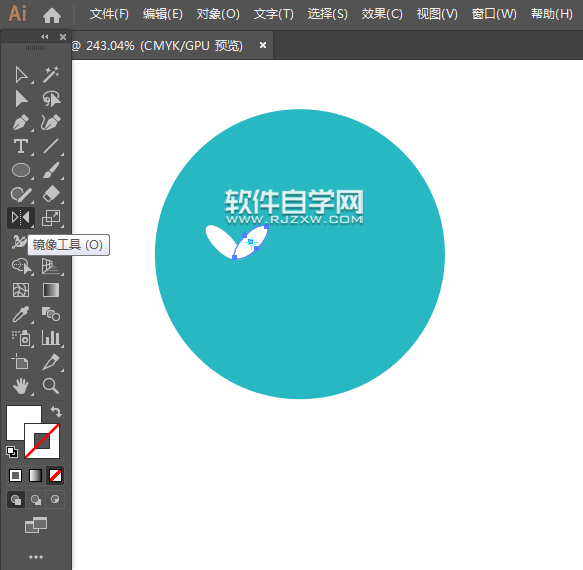Open the 文字(T) menu
The width and height of the screenshot is (583, 570).
click(274, 14)
